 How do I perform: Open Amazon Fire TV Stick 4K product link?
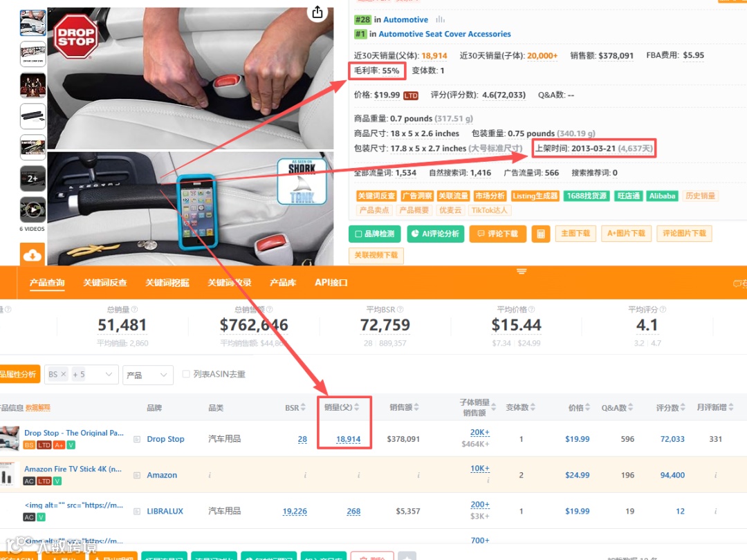tap(73, 469)
